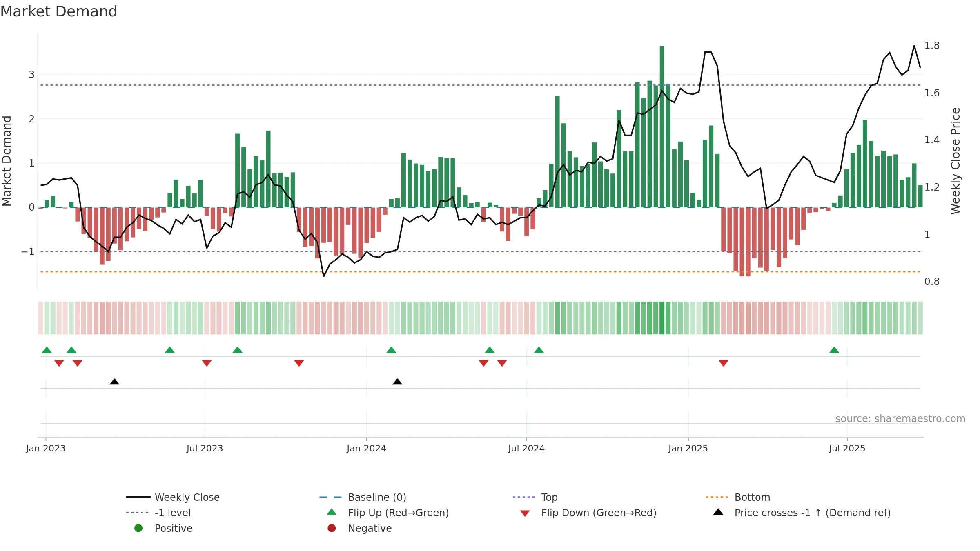980x551 pixels.
Task: Click the black triangle icon in the legend
Action: coord(718,512)
